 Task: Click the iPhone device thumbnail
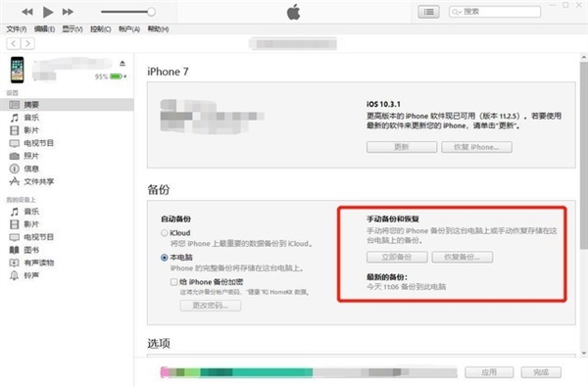coord(18,70)
